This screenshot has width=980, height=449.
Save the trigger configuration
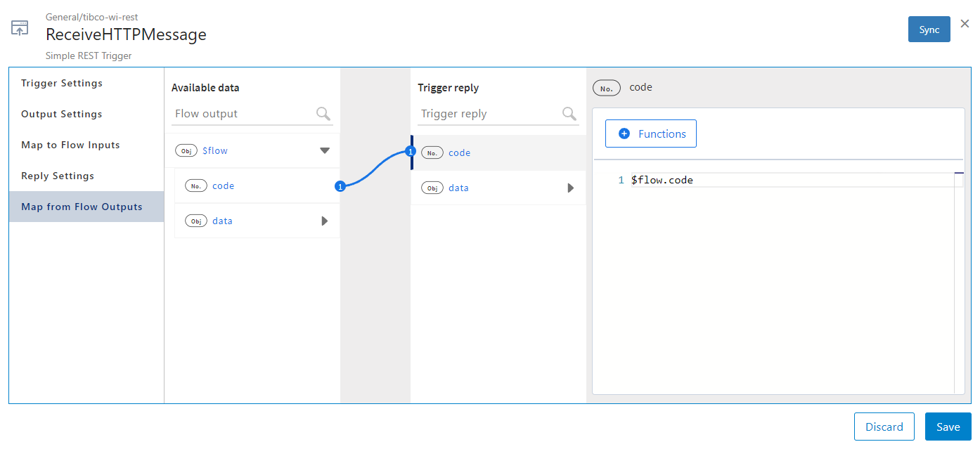(x=948, y=427)
